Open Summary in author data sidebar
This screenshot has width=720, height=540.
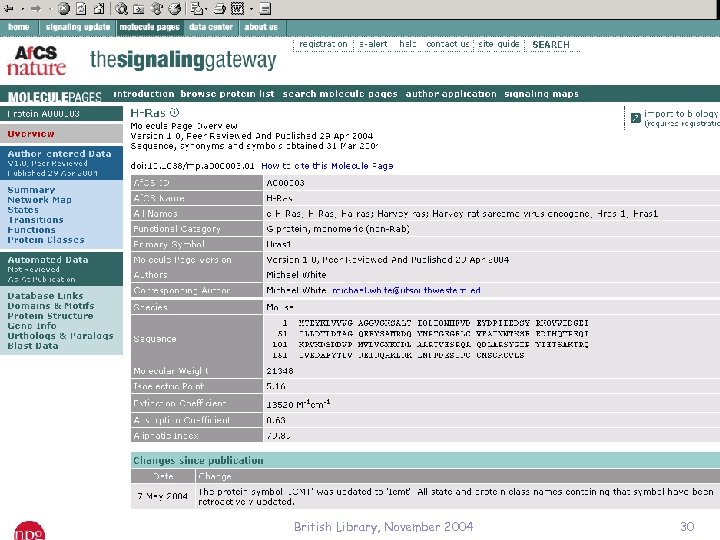pyautogui.click(x=31, y=190)
